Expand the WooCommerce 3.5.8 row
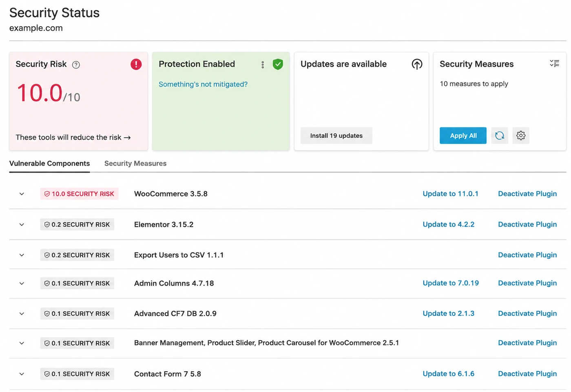571x392 pixels. click(x=22, y=194)
